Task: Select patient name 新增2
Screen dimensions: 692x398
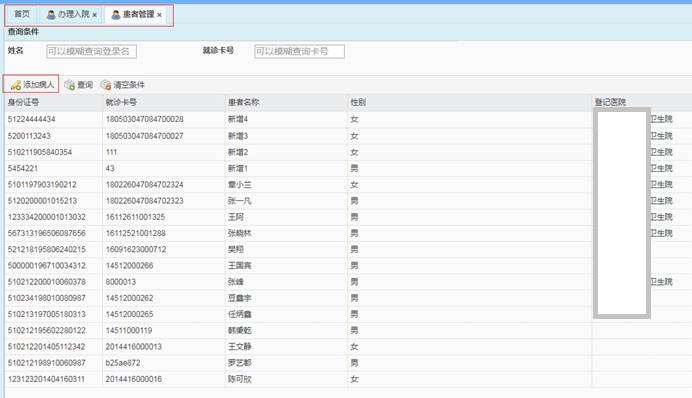Action: click(238, 152)
